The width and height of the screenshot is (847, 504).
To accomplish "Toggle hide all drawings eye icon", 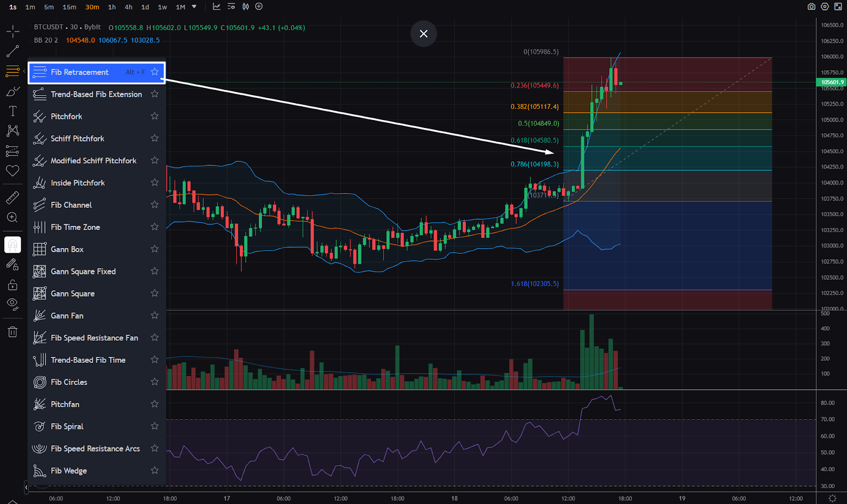I will pos(13,305).
